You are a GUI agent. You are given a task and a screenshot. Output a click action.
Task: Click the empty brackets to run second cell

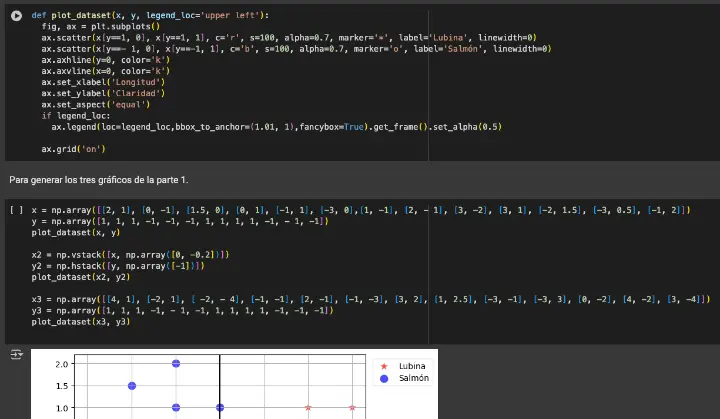(16, 212)
